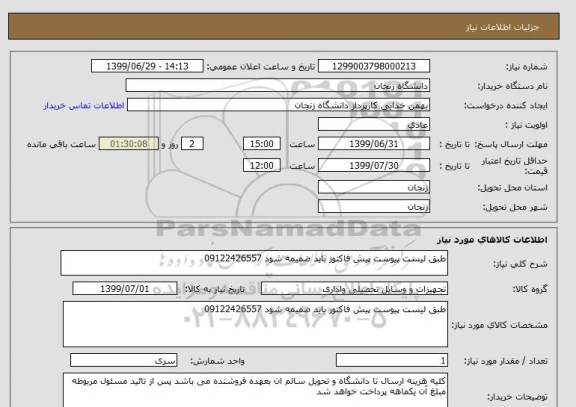Click the need number field 1299003798000213
Image resolution: width=576 pixels, height=407 pixels.
[x=374, y=66]
